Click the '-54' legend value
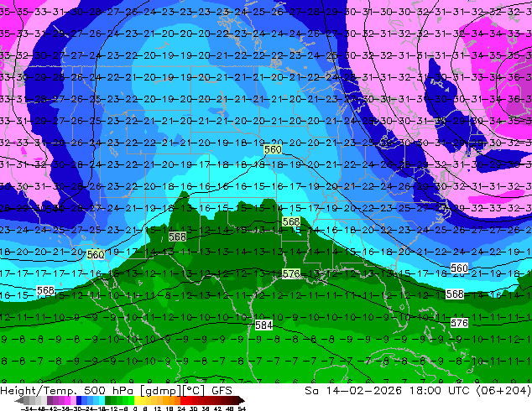The image size is (532, 411). coord(27,408)
